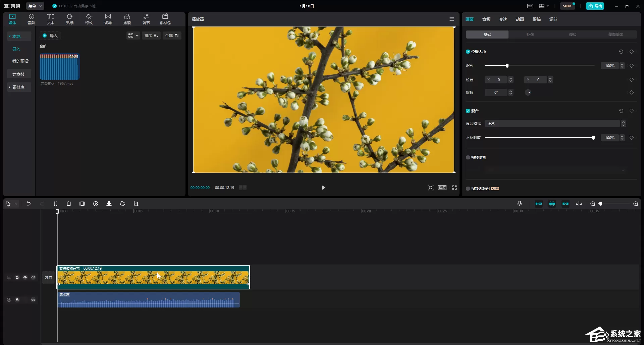The height and width of the screenshot is (345, 644).
Task: Uncheck the 混合 checkbox
Action: pos(468,111)
